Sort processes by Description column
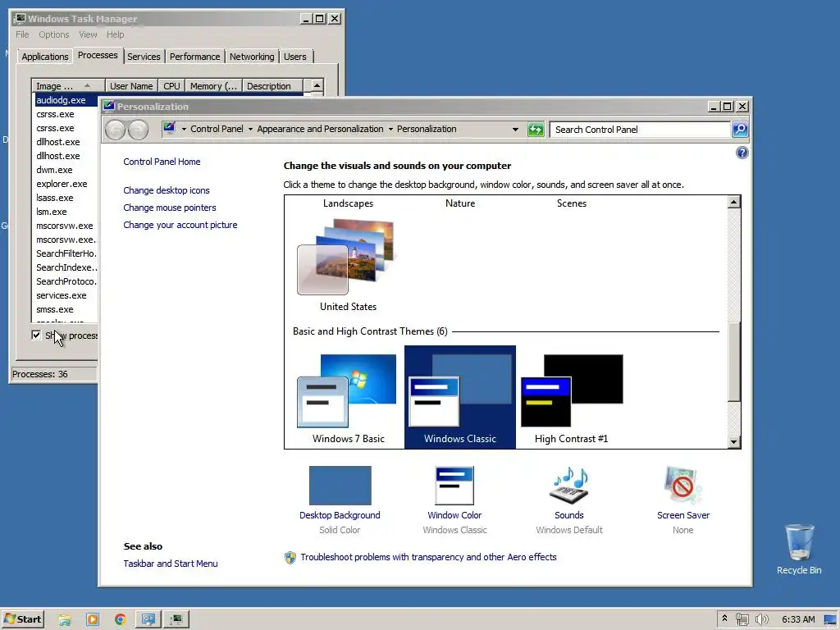Image resolution: width=840 pixels, height=630 pixels. [x=272, y=86]
